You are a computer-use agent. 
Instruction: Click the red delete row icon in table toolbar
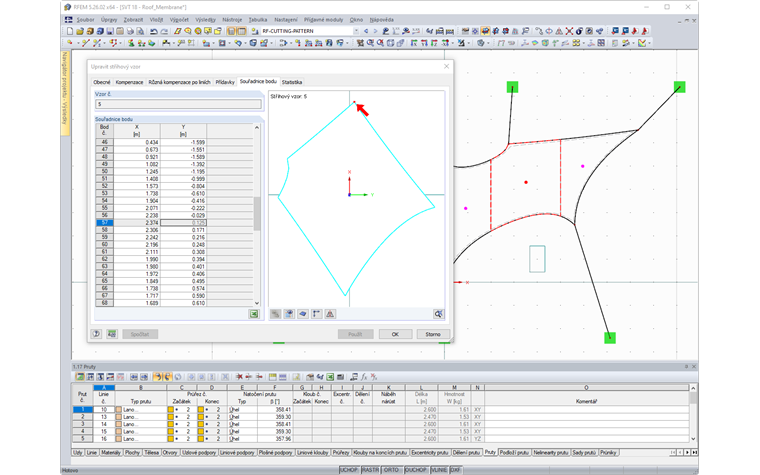(239, 377)
